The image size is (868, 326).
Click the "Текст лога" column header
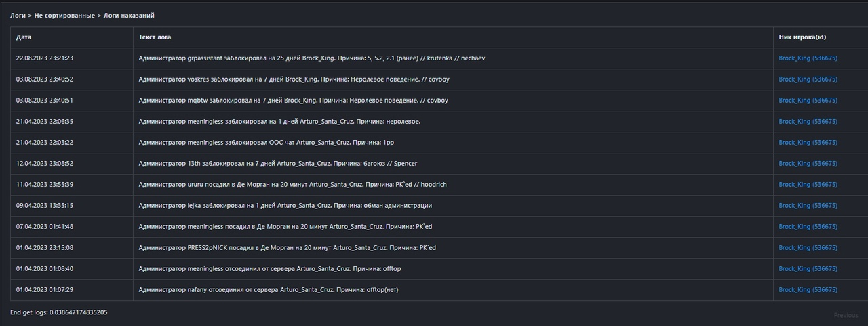click(x=155, y=37)
